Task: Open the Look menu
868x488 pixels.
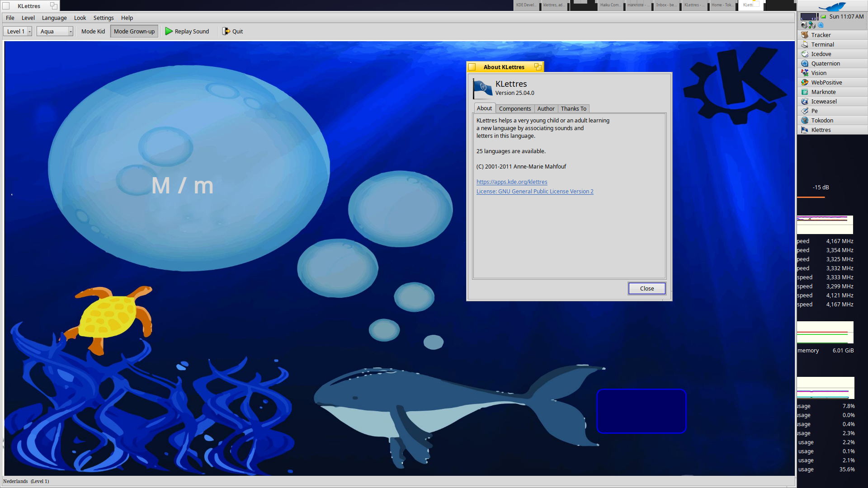Action: 80,18
